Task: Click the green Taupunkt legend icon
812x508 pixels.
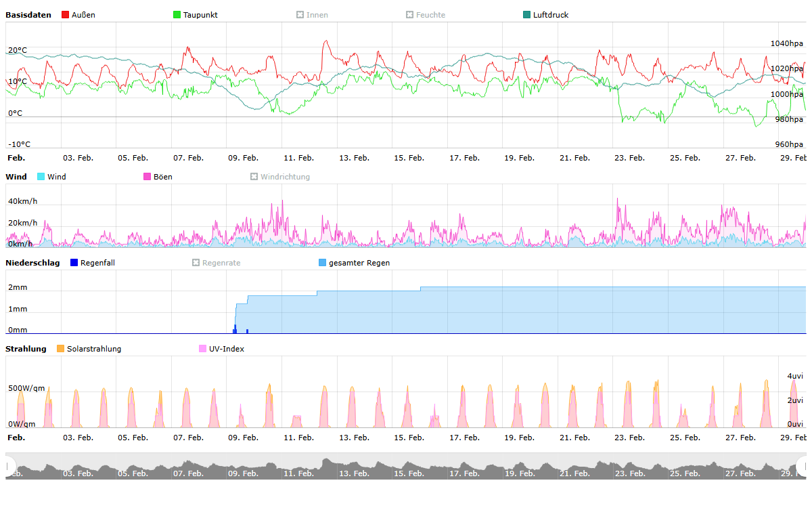Action: 177,15
